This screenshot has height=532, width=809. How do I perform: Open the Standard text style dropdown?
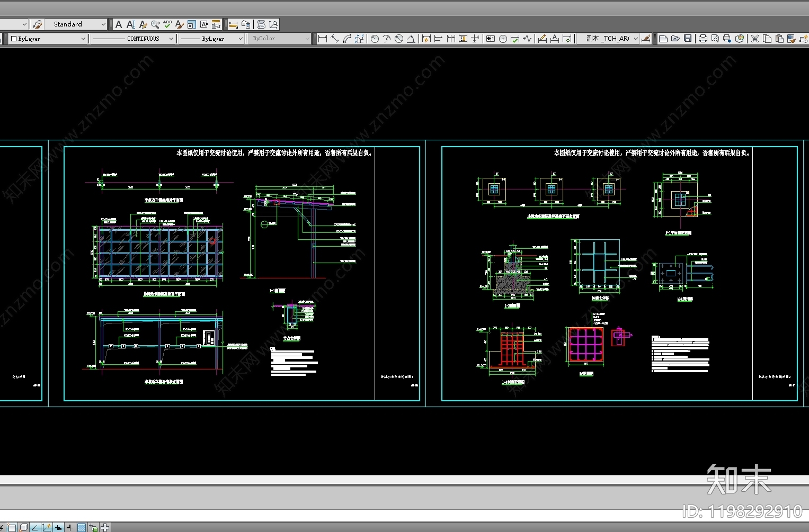tap(76, 24)
